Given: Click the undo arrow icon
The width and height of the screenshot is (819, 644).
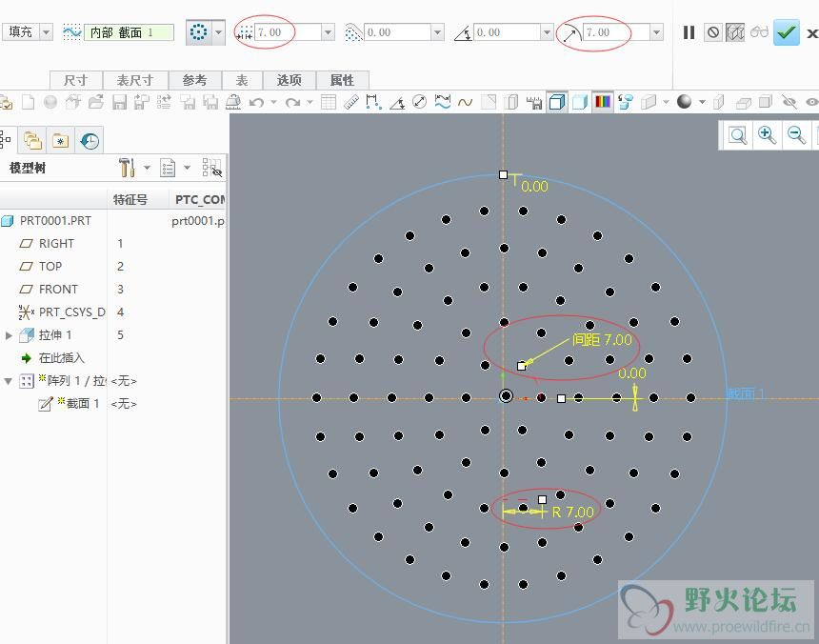Looking at the screenshot, I should click(x=256, y=102).
